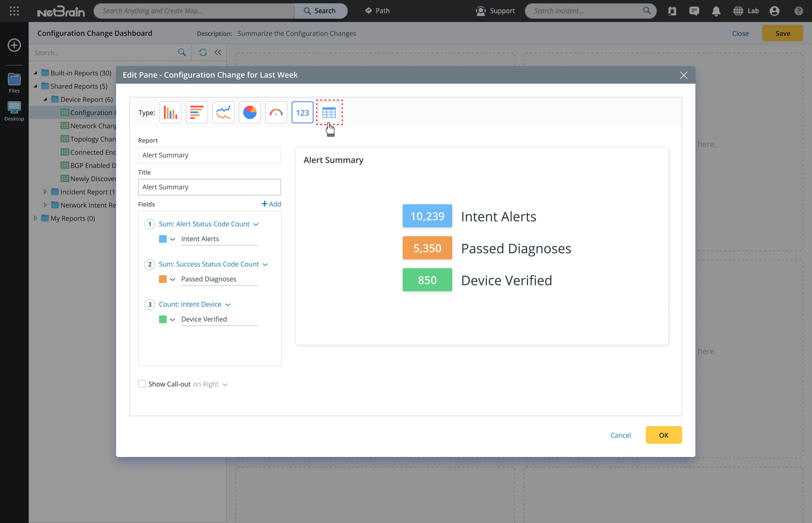Viewport: 812px width, 523px height.
Task: Open the Count: Intent Device field dropdown
Action: point(228,305)
